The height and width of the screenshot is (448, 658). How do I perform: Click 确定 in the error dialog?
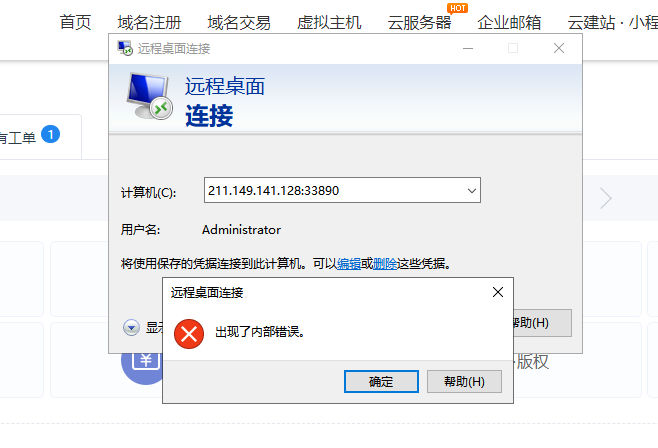click(x=381, y=382)
